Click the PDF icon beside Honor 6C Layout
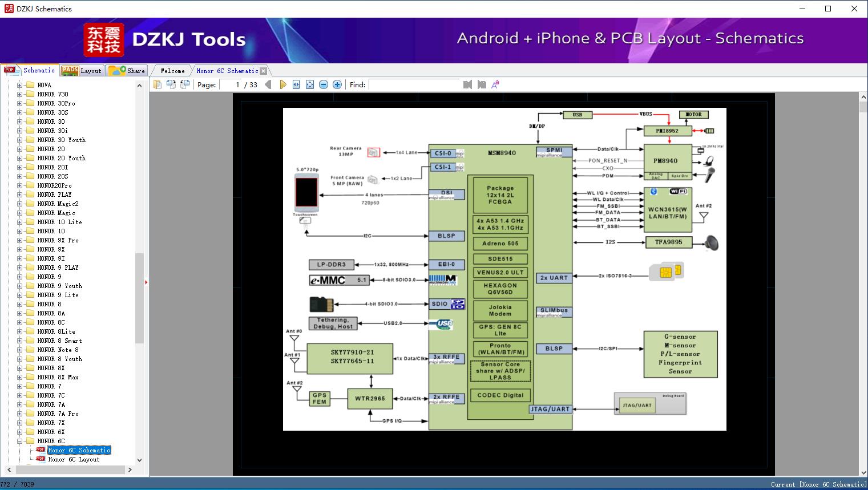The width and height of the screenshot is (868, 490). (41, 459)
